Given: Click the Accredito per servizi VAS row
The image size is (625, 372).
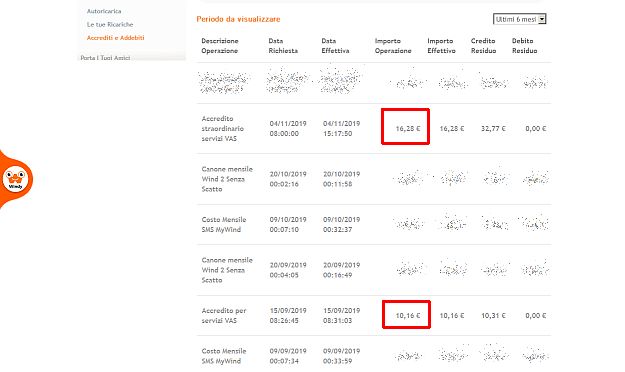Looking at the screenshot, I should click(x=374, y=315).
